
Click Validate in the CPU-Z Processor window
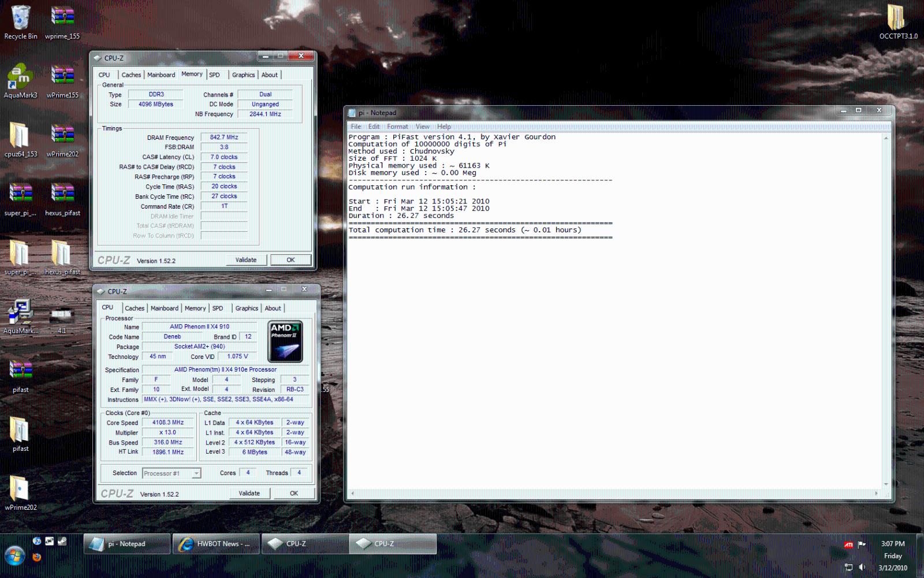tap(249, 494)
